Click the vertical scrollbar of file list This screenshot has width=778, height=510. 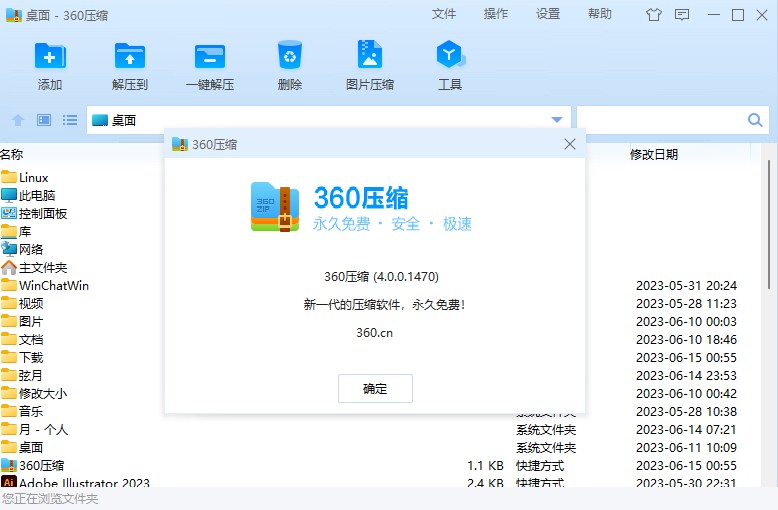[x=769, y=223]
